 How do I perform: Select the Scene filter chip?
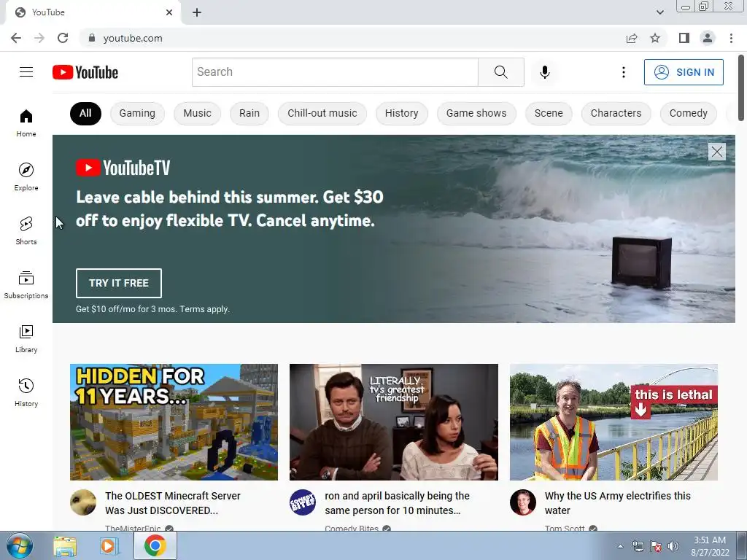[549, 113]
